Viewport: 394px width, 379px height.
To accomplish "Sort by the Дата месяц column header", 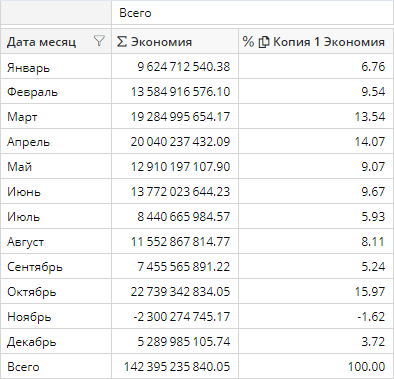I will (41, 42).
